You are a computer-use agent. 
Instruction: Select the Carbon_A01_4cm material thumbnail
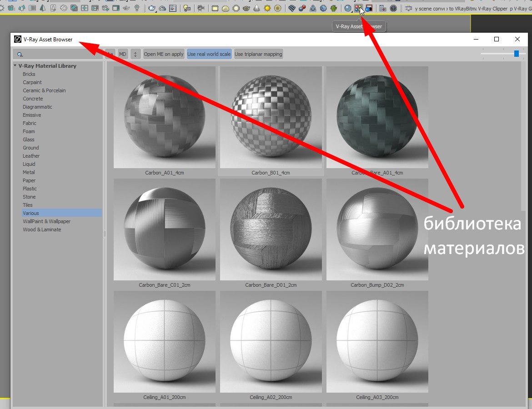pyautogui.click(x=165, y=117)
